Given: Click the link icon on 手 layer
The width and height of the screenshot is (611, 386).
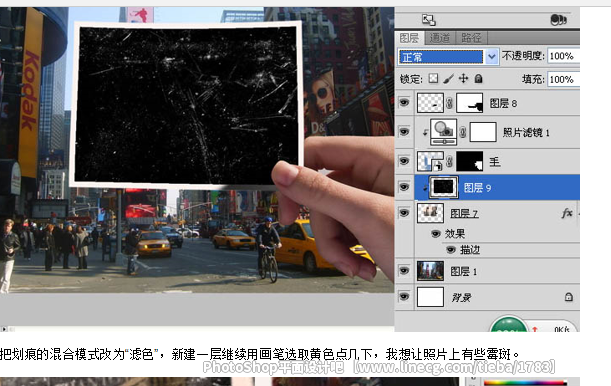Looking at the screenshot, I should (450, 161).
